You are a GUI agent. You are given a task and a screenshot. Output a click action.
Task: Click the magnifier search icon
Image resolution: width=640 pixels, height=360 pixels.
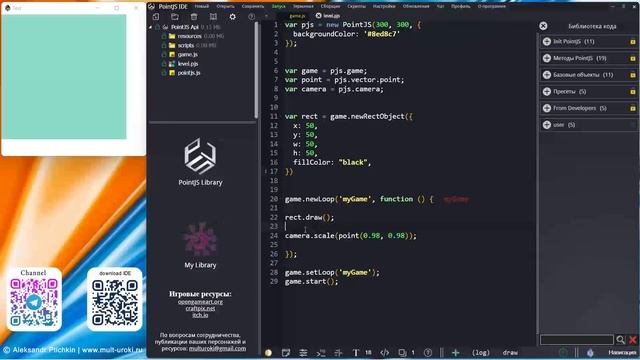[x=620, y=340]
